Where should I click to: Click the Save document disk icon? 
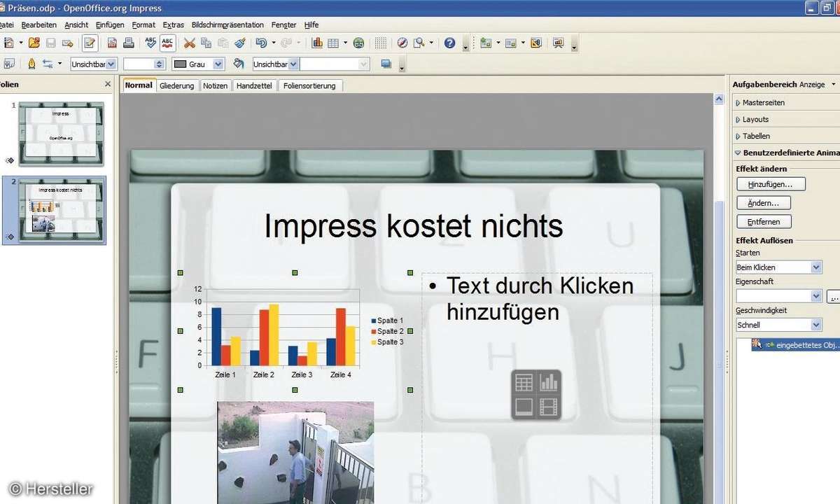(50, 43)
